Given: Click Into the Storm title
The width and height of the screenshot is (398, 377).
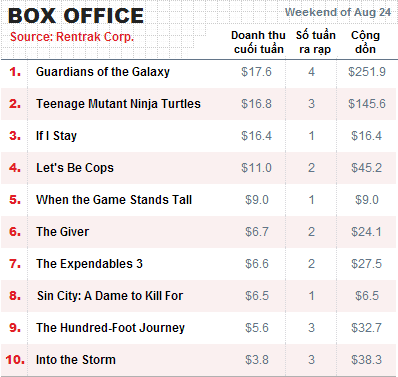Looking at the screenshot, I should [76, 360].
